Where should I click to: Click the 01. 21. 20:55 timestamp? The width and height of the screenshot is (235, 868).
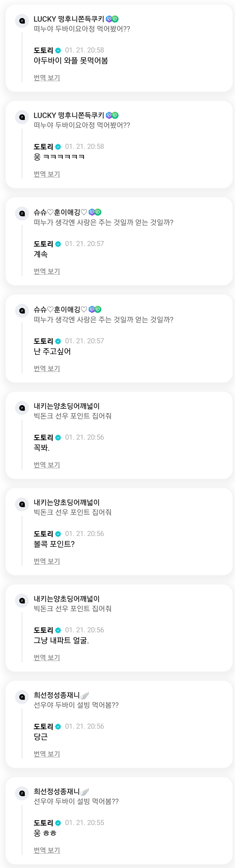pyautogui.click(x=84, y=823)
